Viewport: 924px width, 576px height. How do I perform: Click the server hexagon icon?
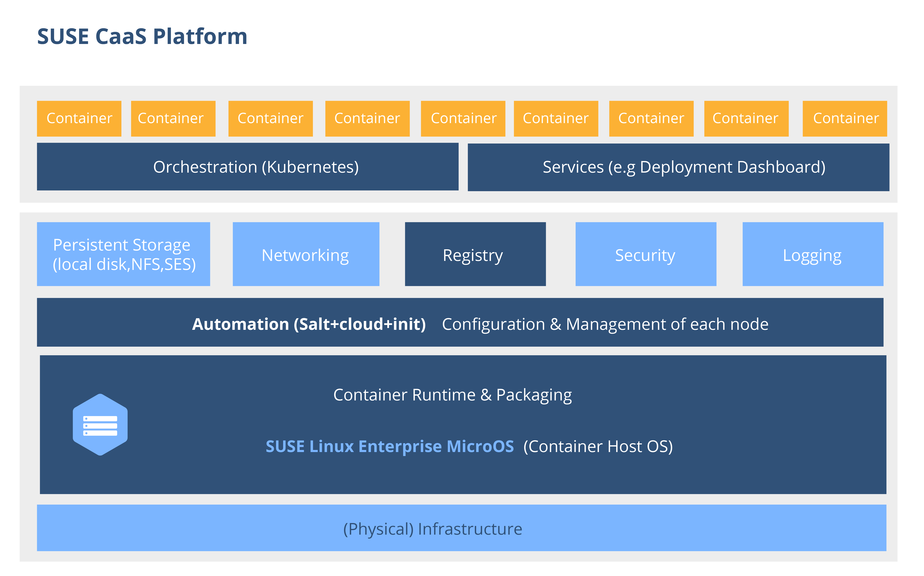[x=100, y=424]
